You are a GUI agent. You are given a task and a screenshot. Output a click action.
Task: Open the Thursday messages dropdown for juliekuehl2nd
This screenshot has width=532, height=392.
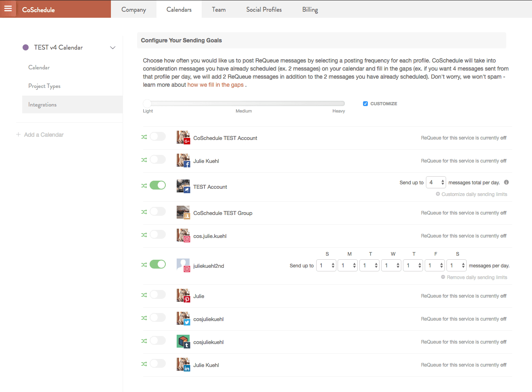[x=413, y=265]
